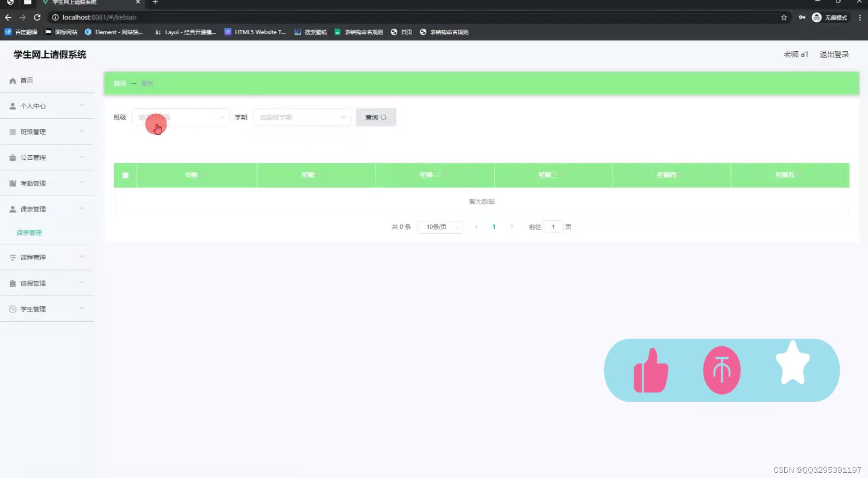Open the 学期 semester dropdown
This screenshot has width=868, height=478.
pos(302,117)
